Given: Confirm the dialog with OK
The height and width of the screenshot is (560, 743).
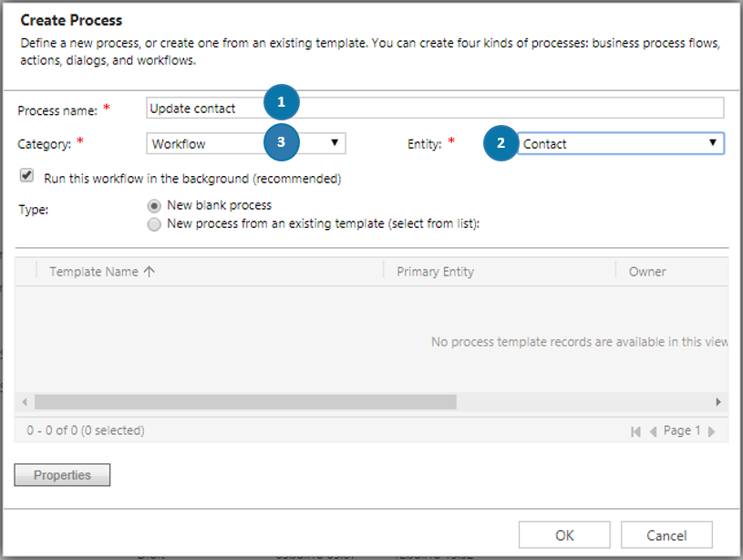Looking at the screenshot, I should click(x=564, y=535).
